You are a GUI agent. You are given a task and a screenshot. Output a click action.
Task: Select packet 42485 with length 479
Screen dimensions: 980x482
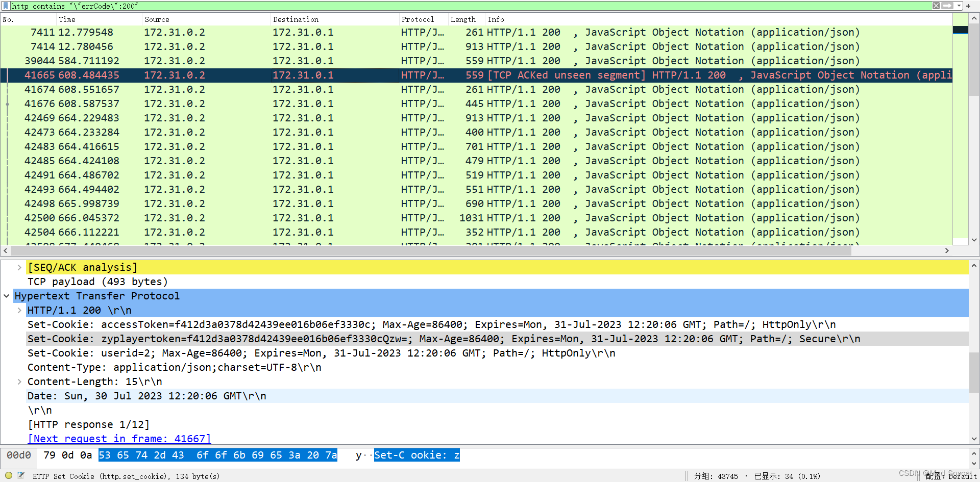476,161
